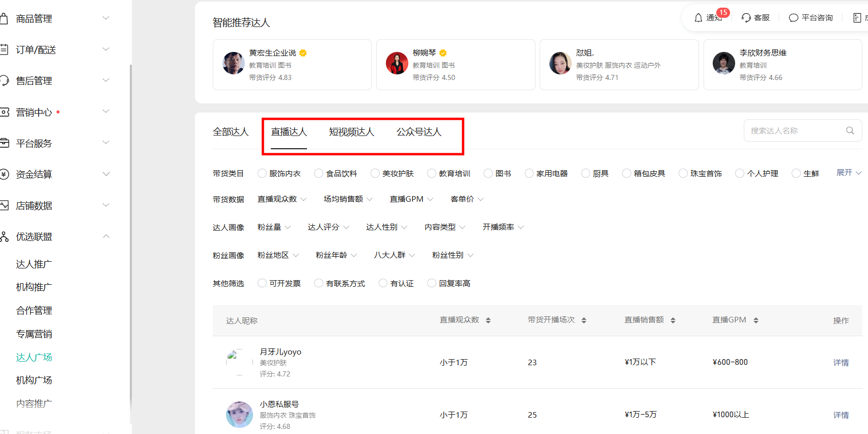This screenshot has width=868, height=434.
Task: Open platform consultation chat bubble icon
Action: pos(793,18)
